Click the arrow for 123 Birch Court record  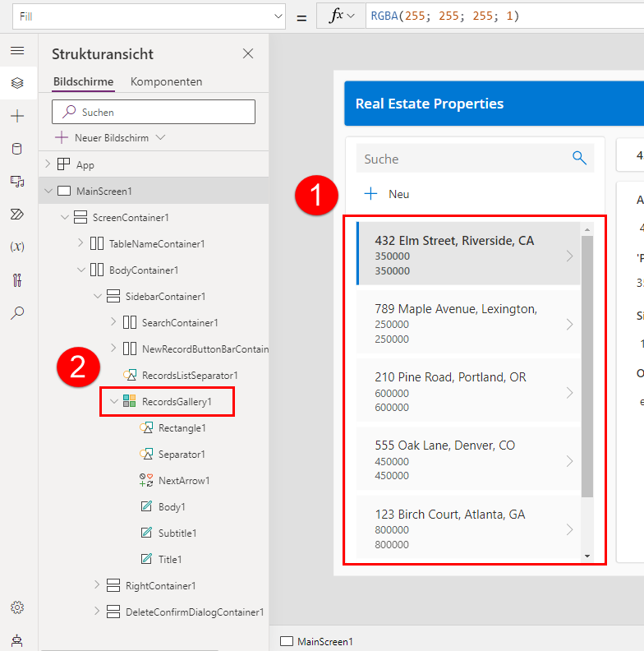coord(570,530)
